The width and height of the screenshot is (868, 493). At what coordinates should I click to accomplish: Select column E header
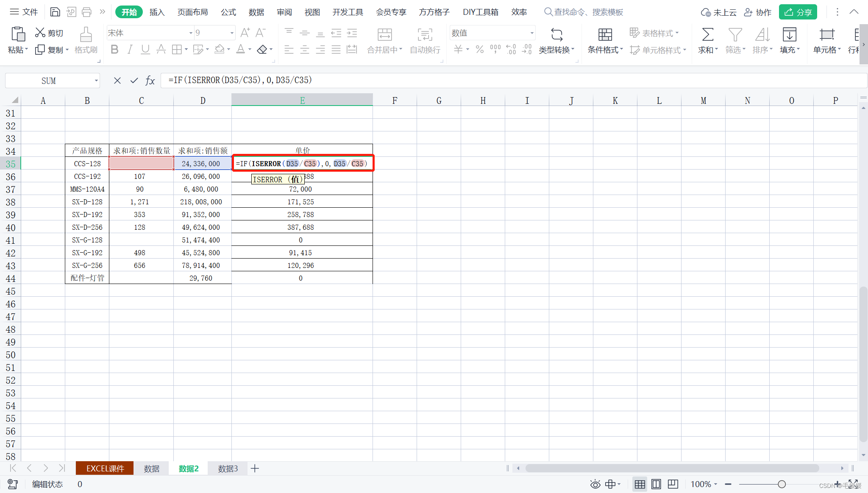302,100
